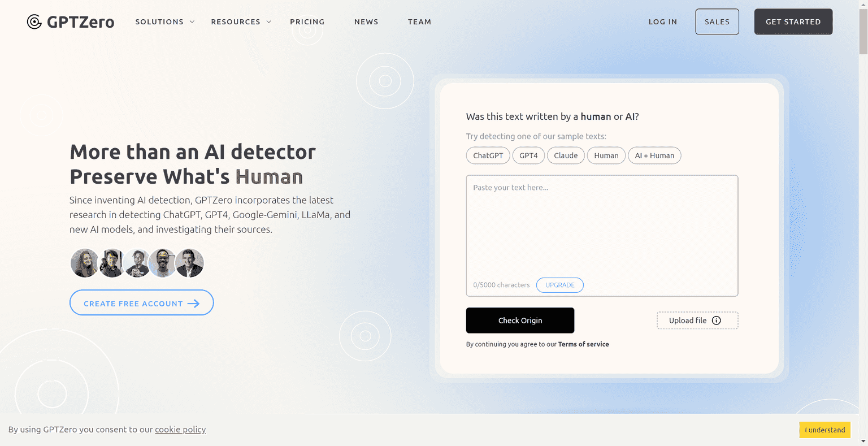Click the More than an AI detector heading
The image size is (868, 446).
(x=193, y=152)
